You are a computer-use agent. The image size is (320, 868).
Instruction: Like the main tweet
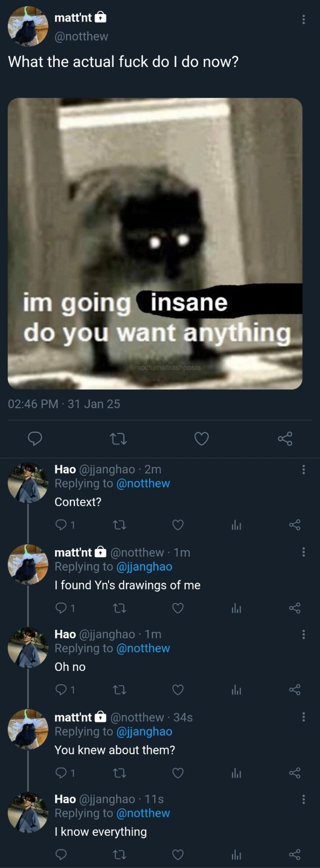[x=202, y=439]
